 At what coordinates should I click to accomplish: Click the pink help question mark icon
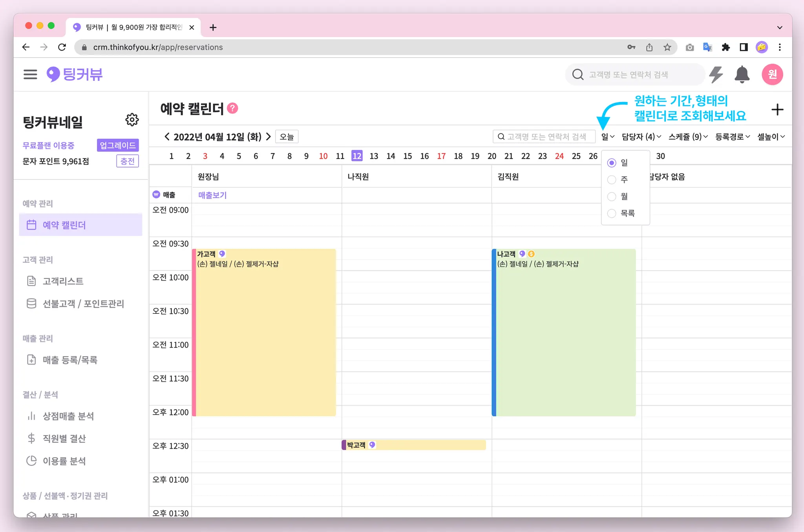coord(232,108)
